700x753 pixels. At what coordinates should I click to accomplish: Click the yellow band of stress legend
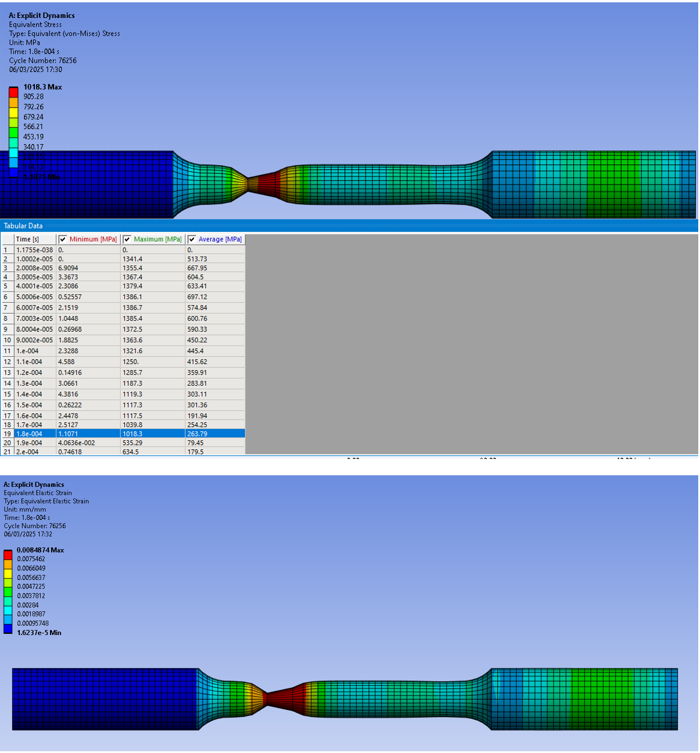(x=13, y=112)
